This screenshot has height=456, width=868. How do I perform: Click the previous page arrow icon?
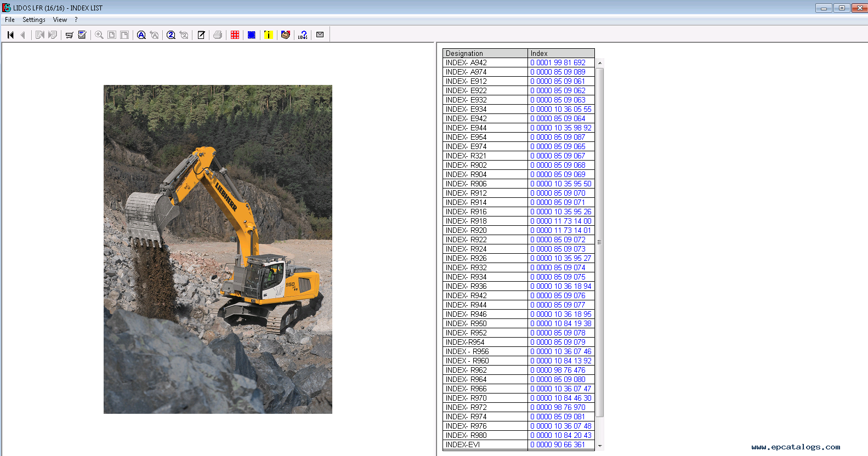pos(23,35)
